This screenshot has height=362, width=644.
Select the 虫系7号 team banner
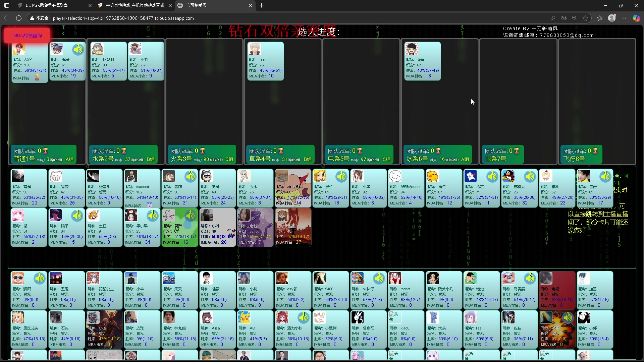click(503, 155)
